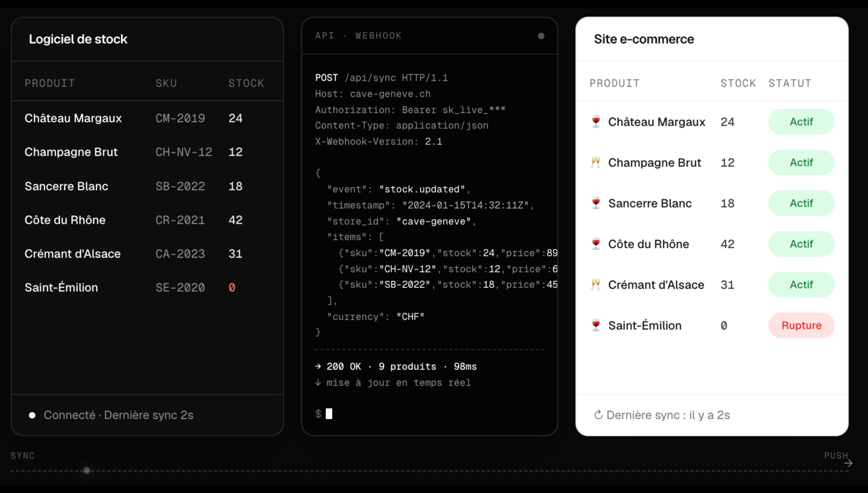Image resolution: width=868 pixels, height=493 pixels.
Task: Click the Actif badge for Sancerre Blanc
Action: (x=801, y=203)
